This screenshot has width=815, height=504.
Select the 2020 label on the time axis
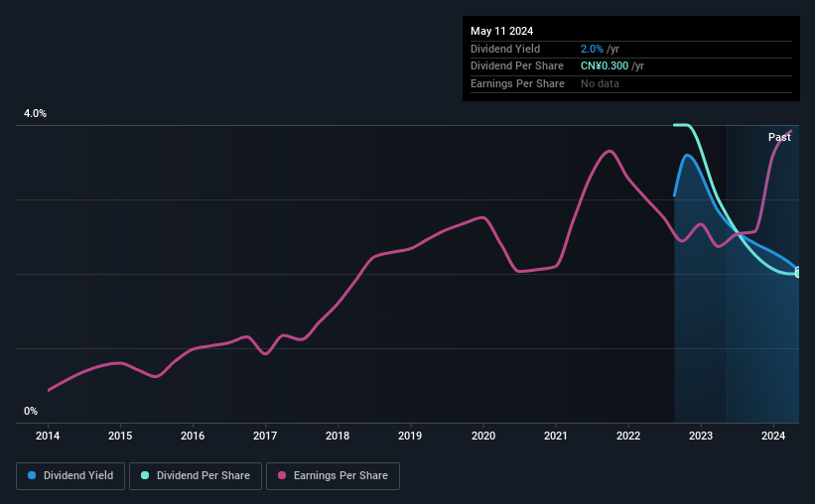point(483,436)
